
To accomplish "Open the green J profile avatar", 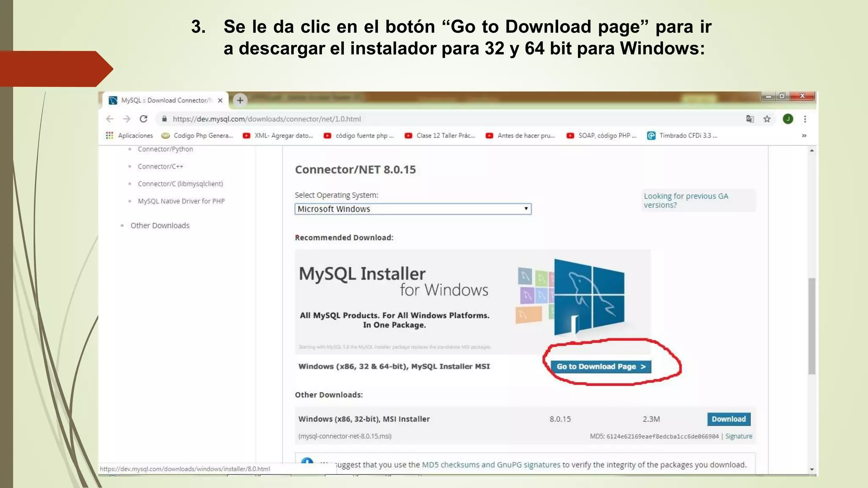I will point(788,119).
